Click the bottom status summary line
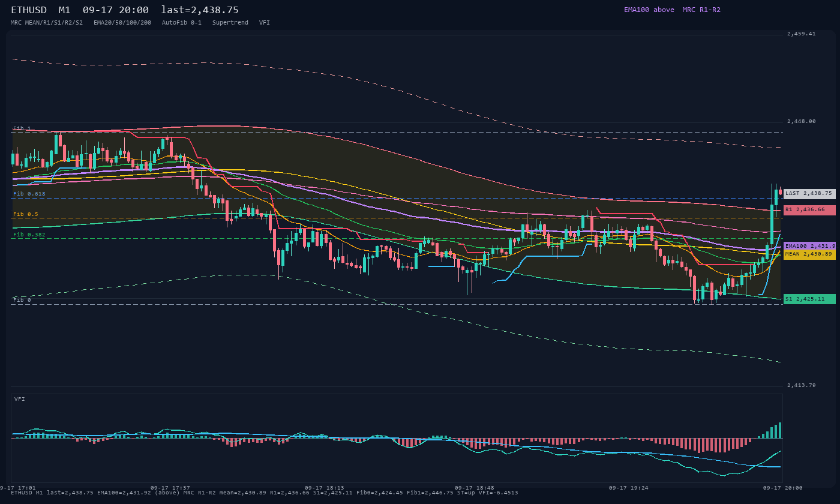This screenshot has width=840, height=504. click(x=265, y=493)
